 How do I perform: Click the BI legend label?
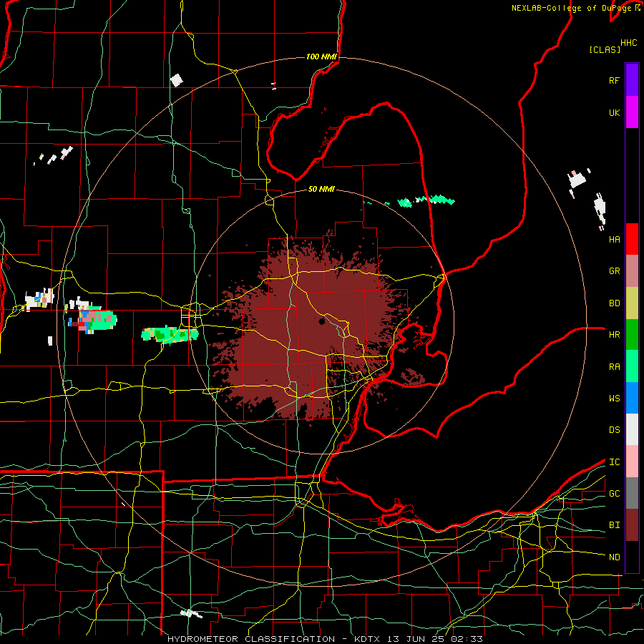[614, 525]
